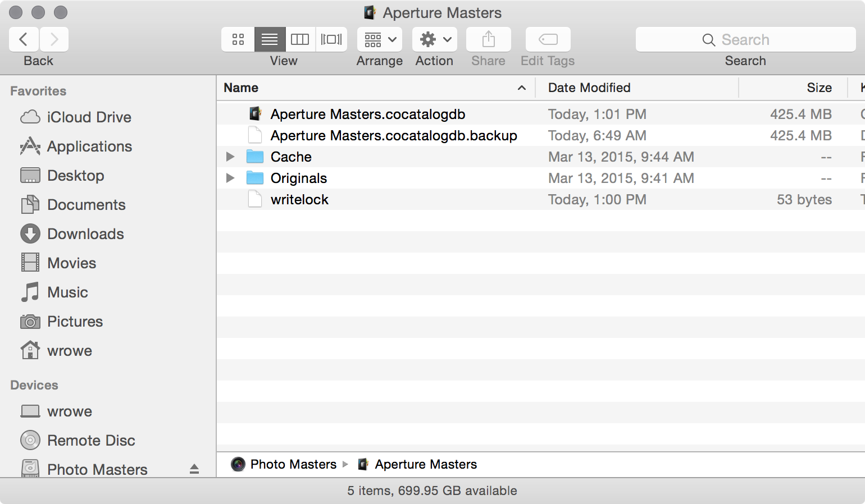Click Photo Masters in the path bar
865x504 pixels.
click(x=284, y=464)
